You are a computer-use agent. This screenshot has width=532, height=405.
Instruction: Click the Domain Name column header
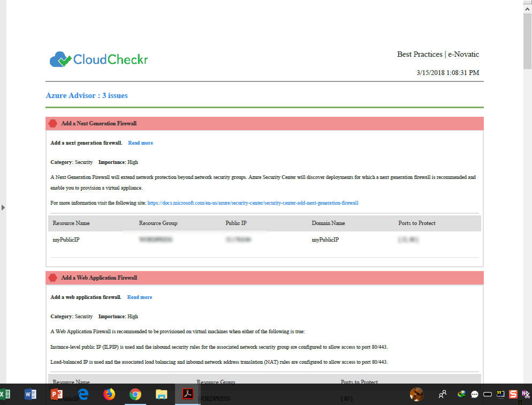pos(329,223)
